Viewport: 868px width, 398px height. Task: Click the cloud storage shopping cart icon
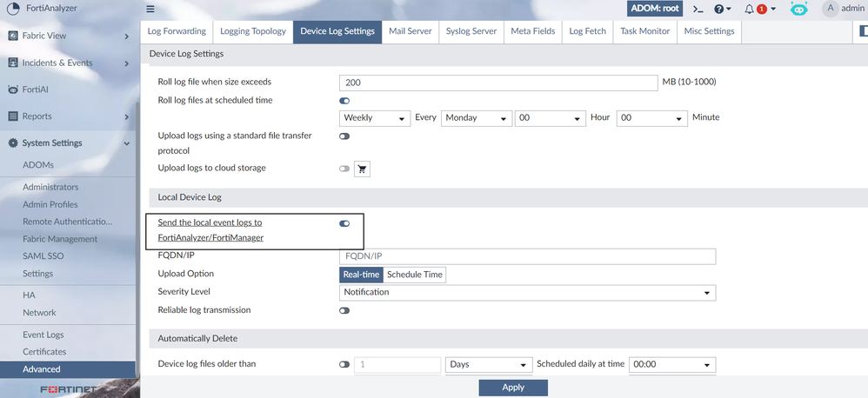click(x=362, y=169)
